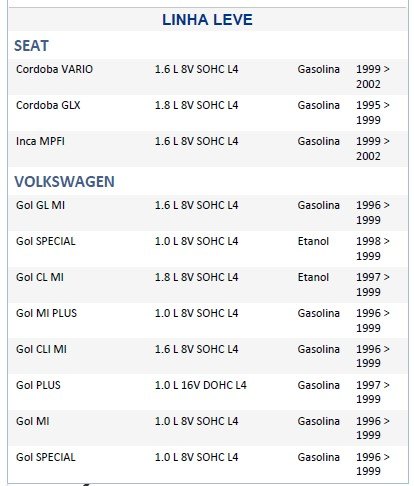Image resolution: width=414 pixels, height=486 pixels.
Task: Select the VOLKSWAGEN brand heading
Action: point(64,182)
